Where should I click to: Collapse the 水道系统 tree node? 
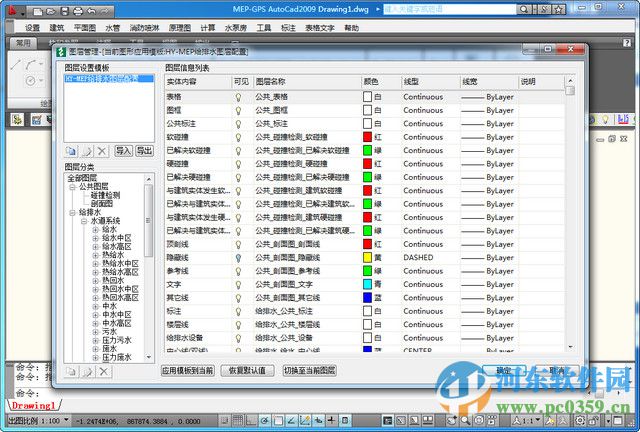pos(84,221)
